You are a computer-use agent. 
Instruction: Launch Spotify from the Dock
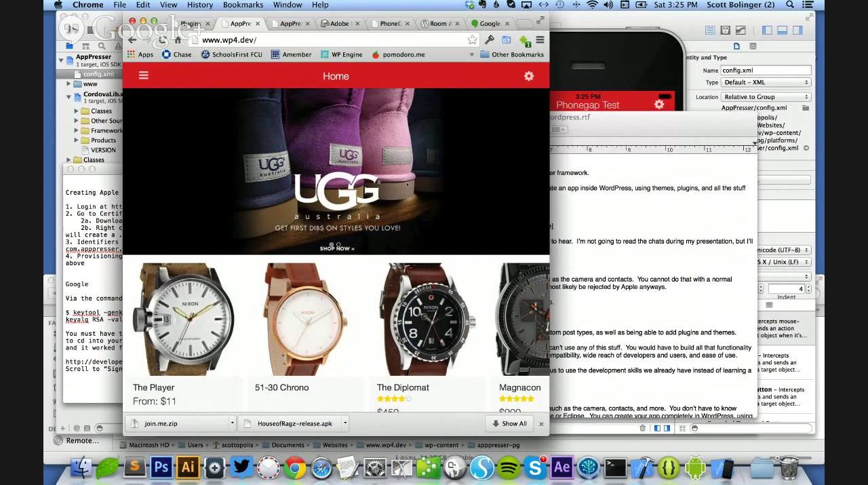click(508, 467)
